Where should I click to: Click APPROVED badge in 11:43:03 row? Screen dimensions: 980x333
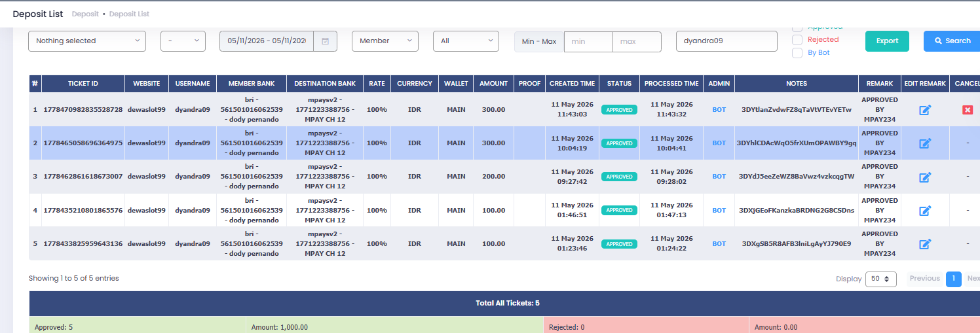point(619,110)
